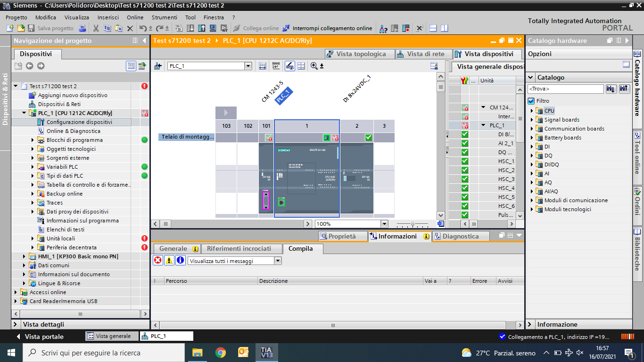The image size is (644, 362).
Task: Click the Start CPU icon
Action: 395,28
